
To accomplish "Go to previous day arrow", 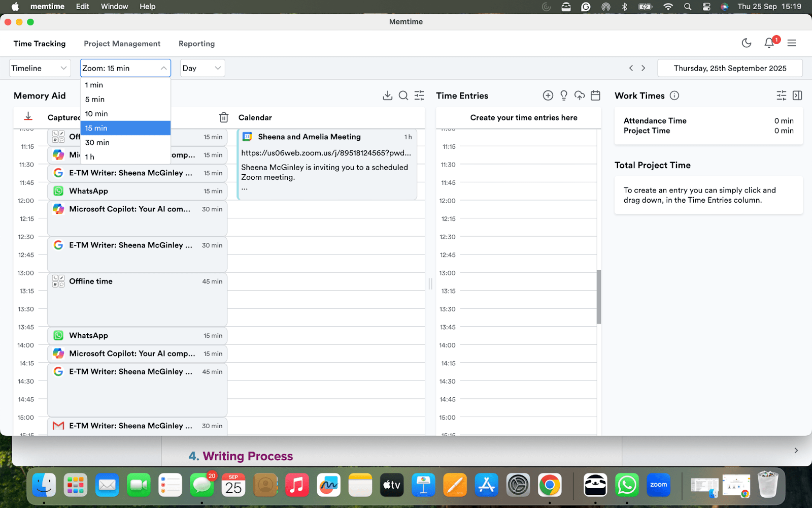I will pyautogui.click(x=631, y=68).
